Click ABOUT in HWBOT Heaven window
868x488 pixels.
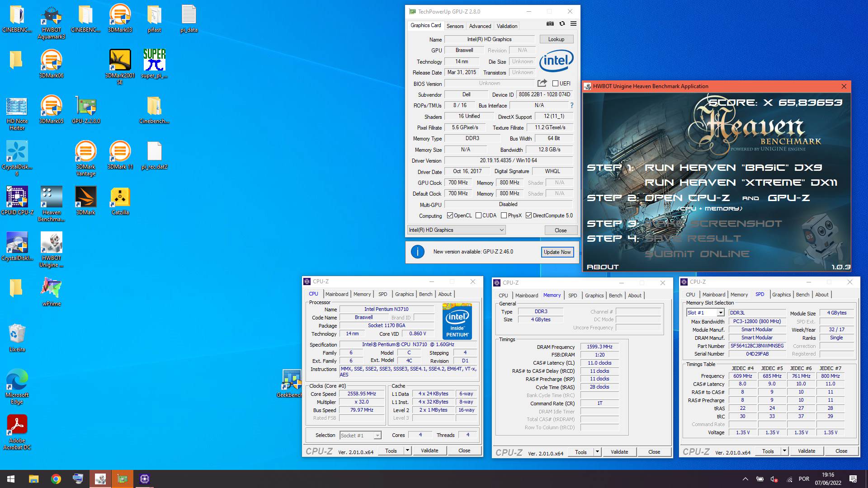pos(603,267)
